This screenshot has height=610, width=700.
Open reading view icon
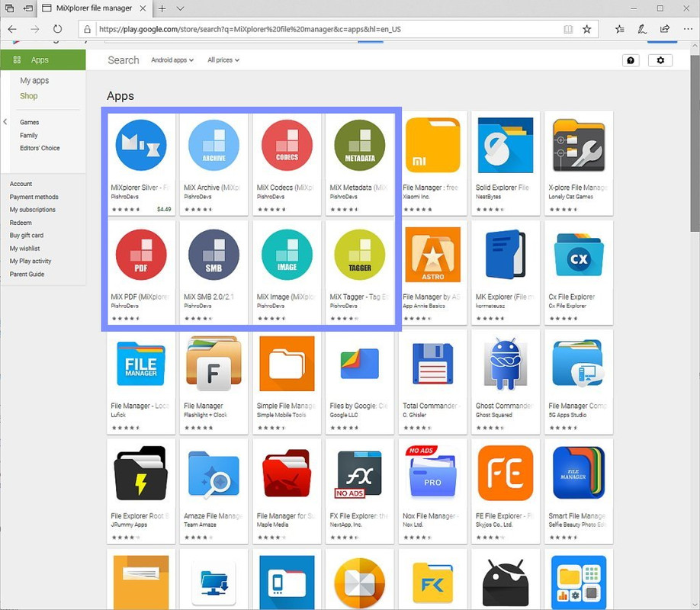click(x=568, y=29)
